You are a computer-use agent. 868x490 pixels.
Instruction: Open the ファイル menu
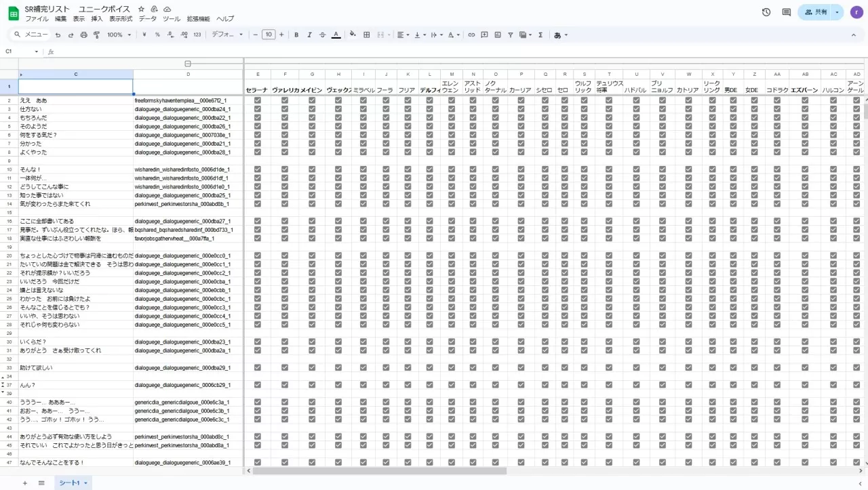coord(37,19)
